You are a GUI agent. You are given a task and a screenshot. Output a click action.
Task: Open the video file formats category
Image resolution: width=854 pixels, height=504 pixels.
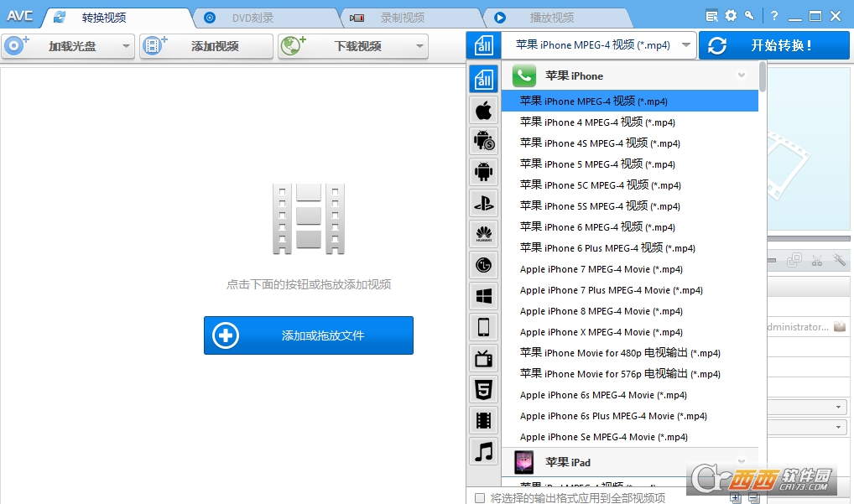pos(484,420)
